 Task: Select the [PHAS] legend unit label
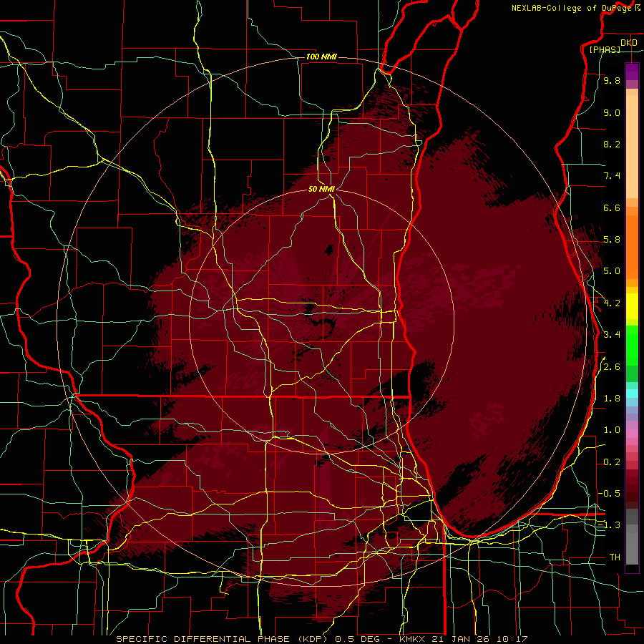[604, 49]
